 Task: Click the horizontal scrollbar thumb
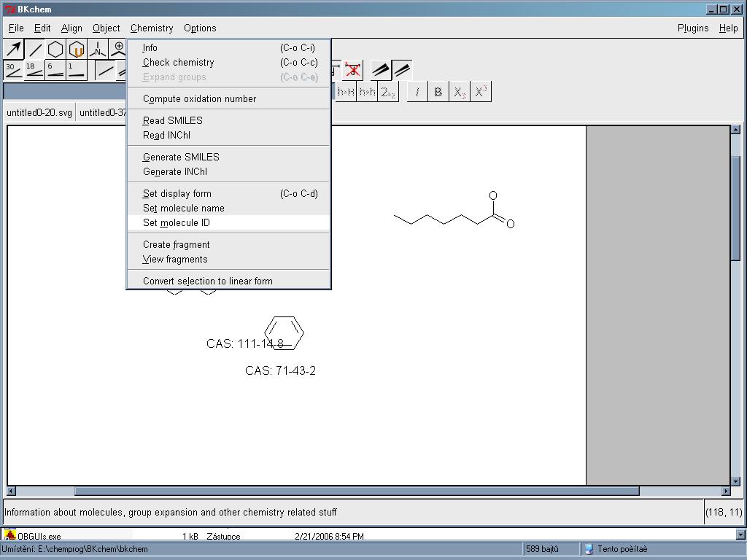click(x=357, y=491)
